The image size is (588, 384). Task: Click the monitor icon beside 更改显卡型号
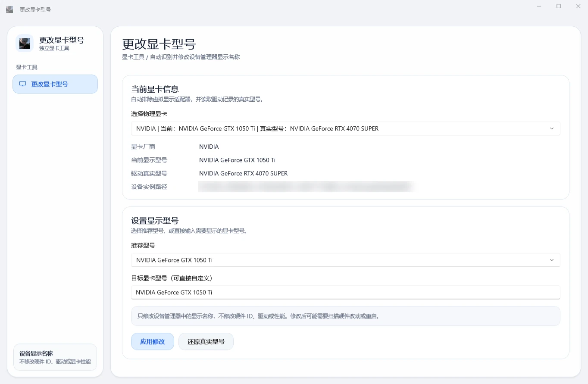23,84
